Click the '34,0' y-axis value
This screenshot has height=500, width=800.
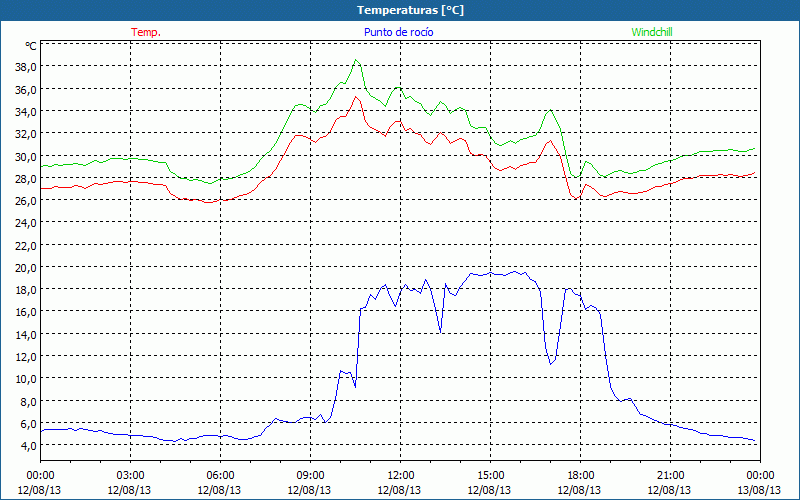(x=26, y=111)
